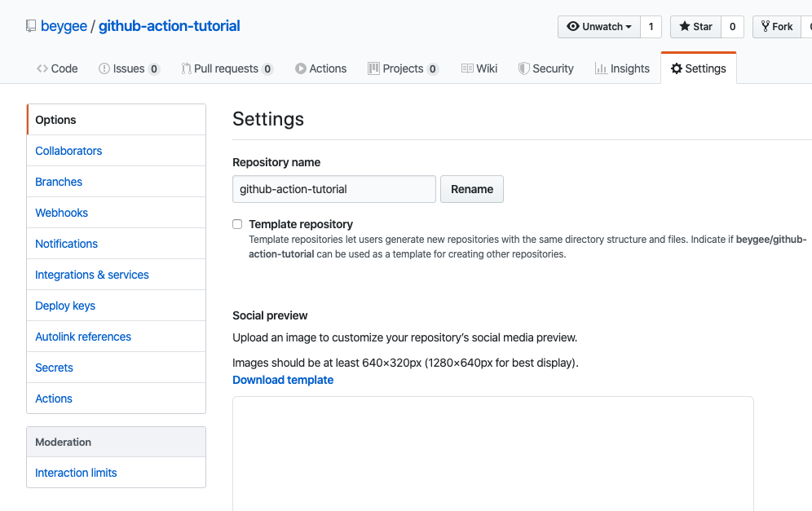Click the Wiki book icon
Screen dimensions: 812x511
[x=467, y=68]
